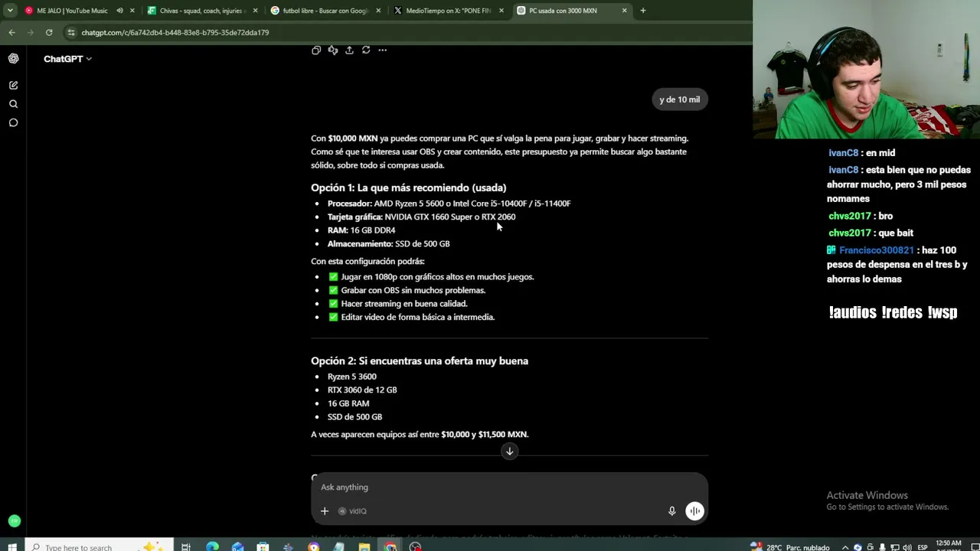This screenshot has height=551, width=980.
Task: Click the RAM 16 GB DDR4 line
Action: click(361, 230)
